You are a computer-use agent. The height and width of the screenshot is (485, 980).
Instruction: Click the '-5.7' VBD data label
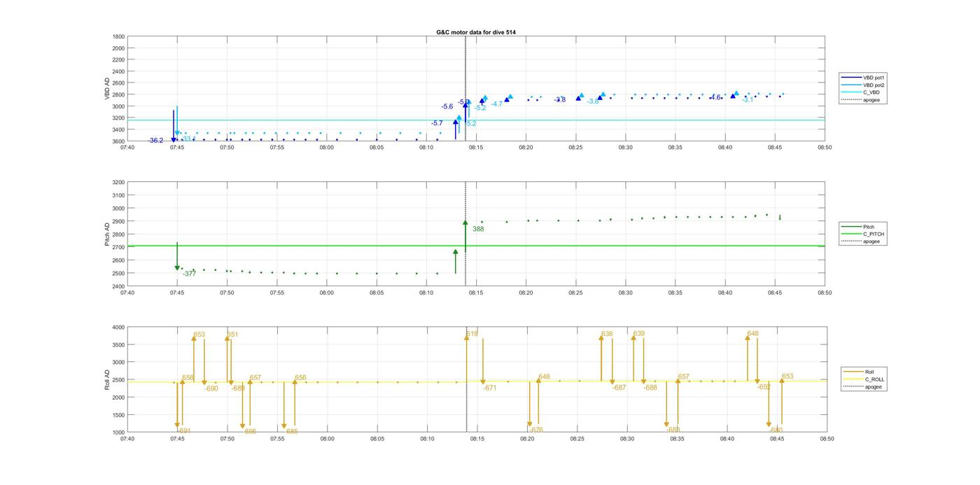(437, 123)
